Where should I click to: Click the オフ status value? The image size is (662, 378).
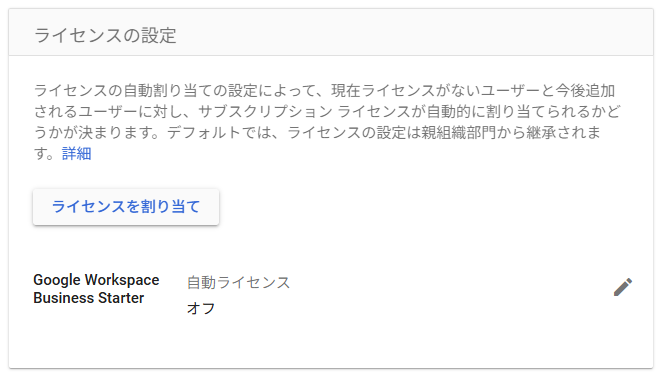[x=201, y=308]
